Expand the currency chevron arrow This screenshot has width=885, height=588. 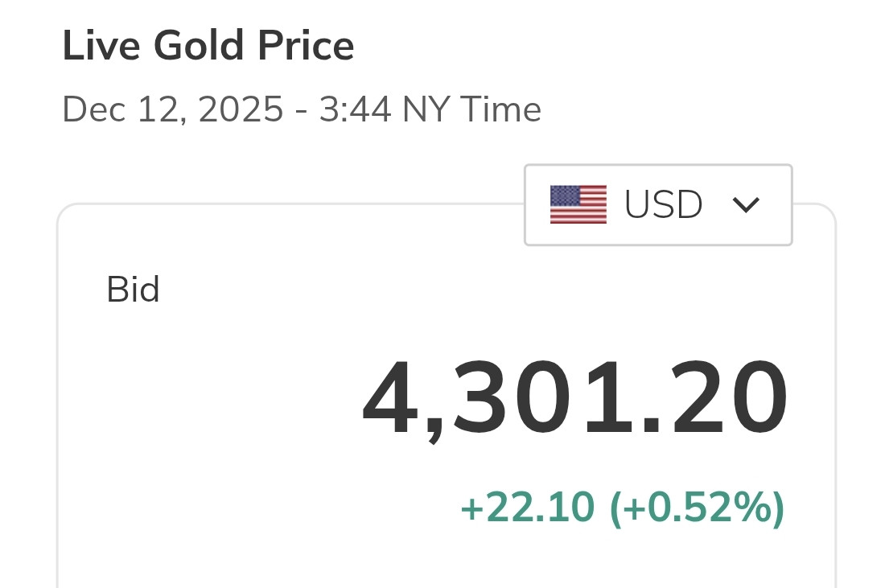point(746,205)
